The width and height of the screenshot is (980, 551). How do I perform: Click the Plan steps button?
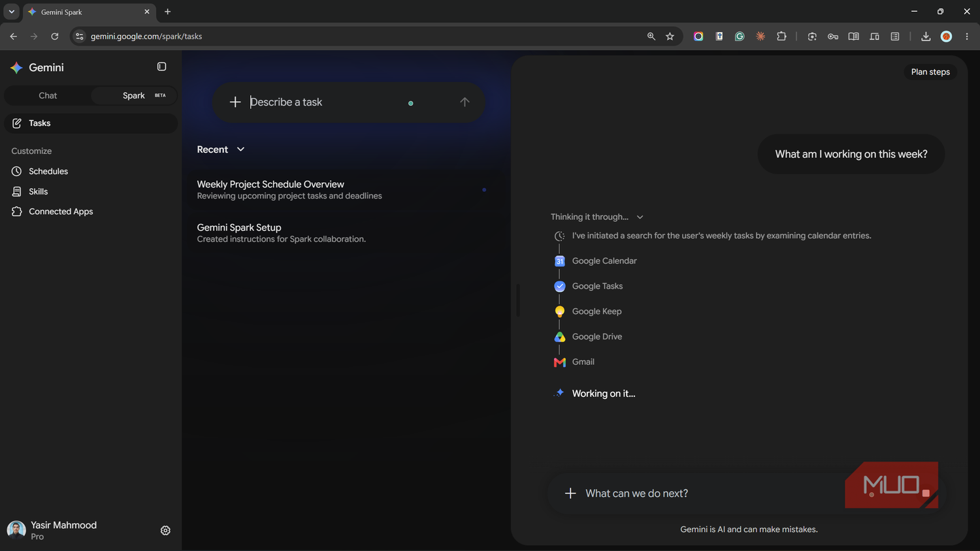click(930, 72)
